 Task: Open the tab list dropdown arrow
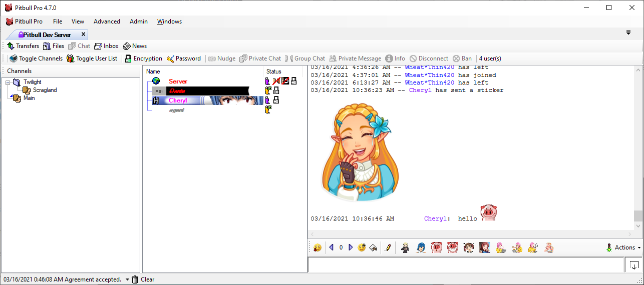pyautogui.click(x=628, y=32)
